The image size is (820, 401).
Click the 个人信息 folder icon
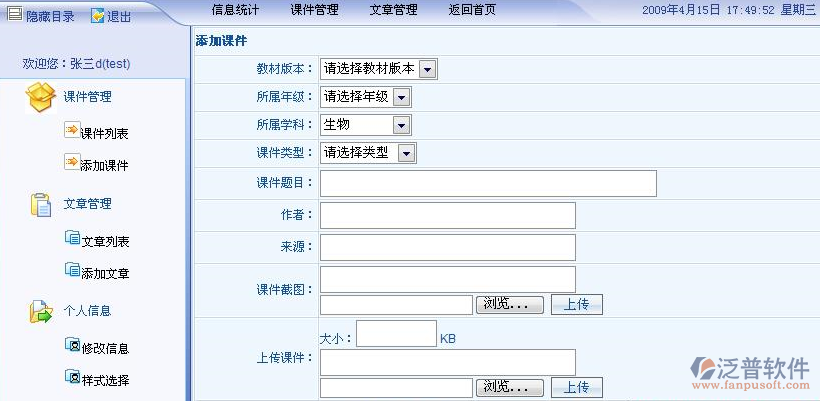click(40, 311)
